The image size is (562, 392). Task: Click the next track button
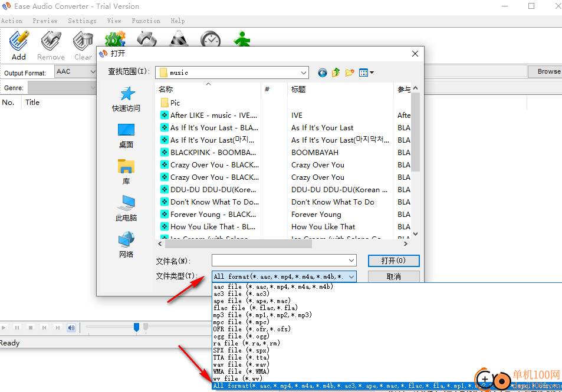[58, 328]
